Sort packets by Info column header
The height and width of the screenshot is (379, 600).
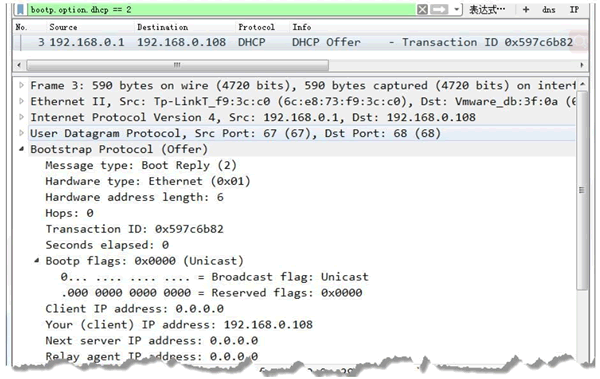click(x=302, y=27)
